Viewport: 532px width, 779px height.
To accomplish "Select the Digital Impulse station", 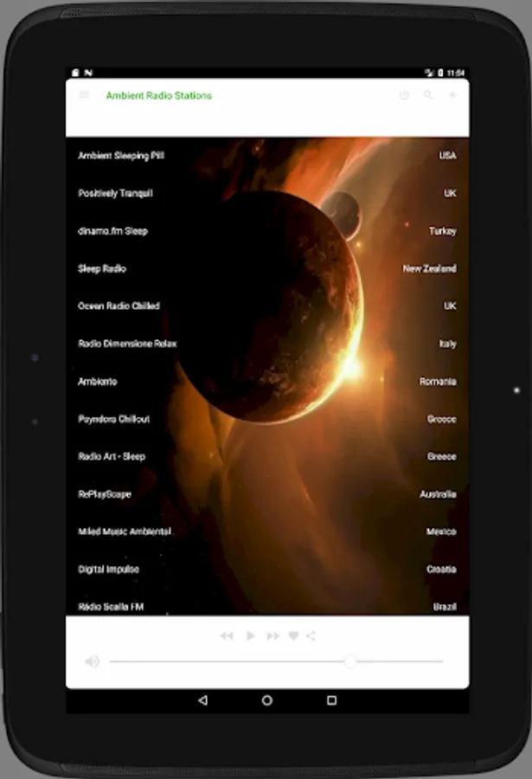I will click(267, 570).
